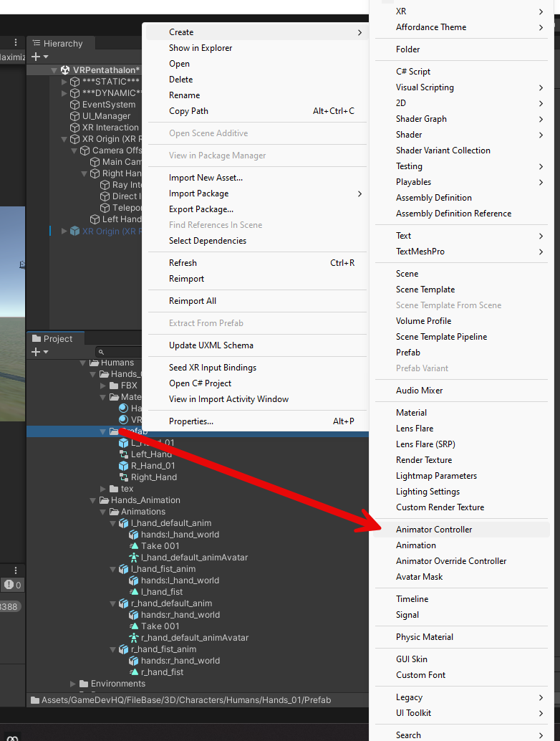The width and height of the screenshot is (560, 741).
Task: Expand the Environments folder
Action: (73, 684)
